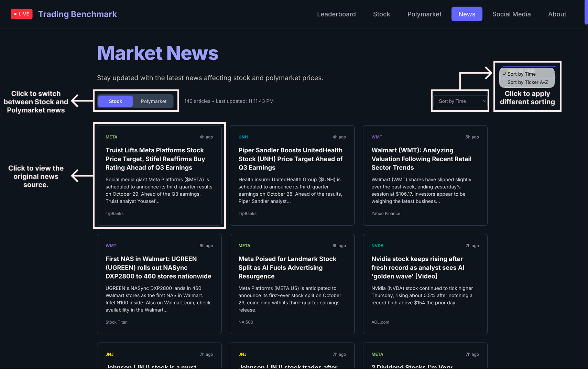Click '5h ago' timestamp on the Walmart card
Viewport: 588px width, 369px height.
pyautogui.click(x=472, y=137)
